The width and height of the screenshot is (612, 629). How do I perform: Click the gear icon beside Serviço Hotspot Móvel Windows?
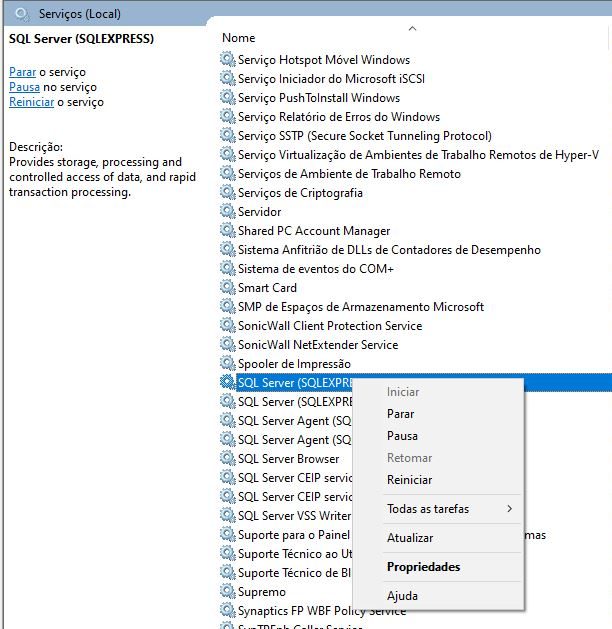(227, 60)
